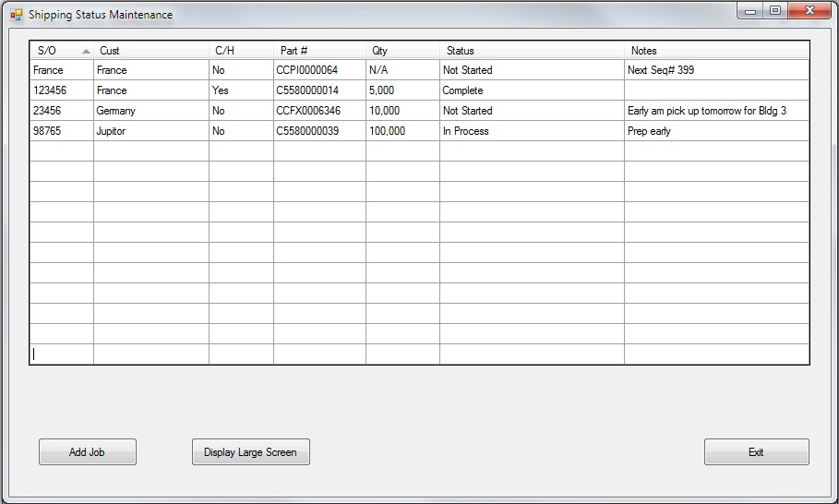Click the application icon in title bar
Viewport: 839px width, 504px height.
click(x=17, y=15)
